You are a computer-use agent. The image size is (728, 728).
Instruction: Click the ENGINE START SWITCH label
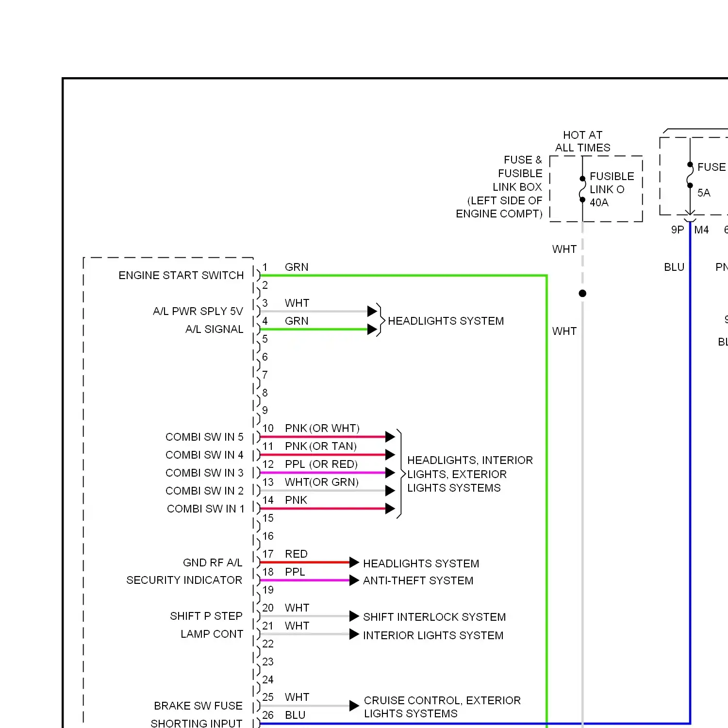pos(181,276)
